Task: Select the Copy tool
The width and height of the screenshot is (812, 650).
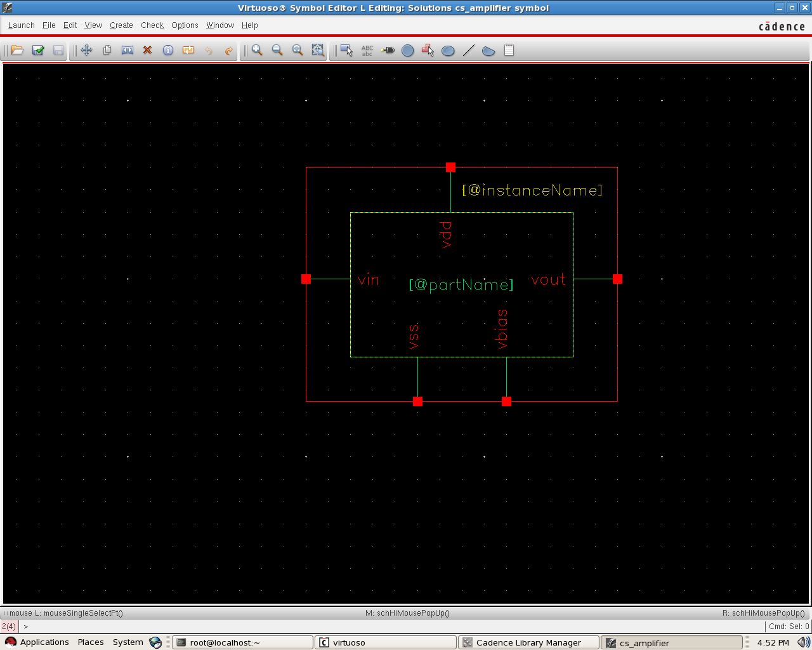Action: coord(107,50)
